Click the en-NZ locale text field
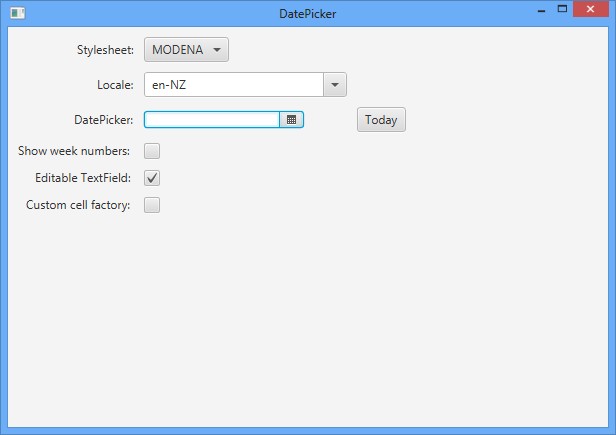Image resolution: width=616 pixels, height=435 pixels. point(234,85)
